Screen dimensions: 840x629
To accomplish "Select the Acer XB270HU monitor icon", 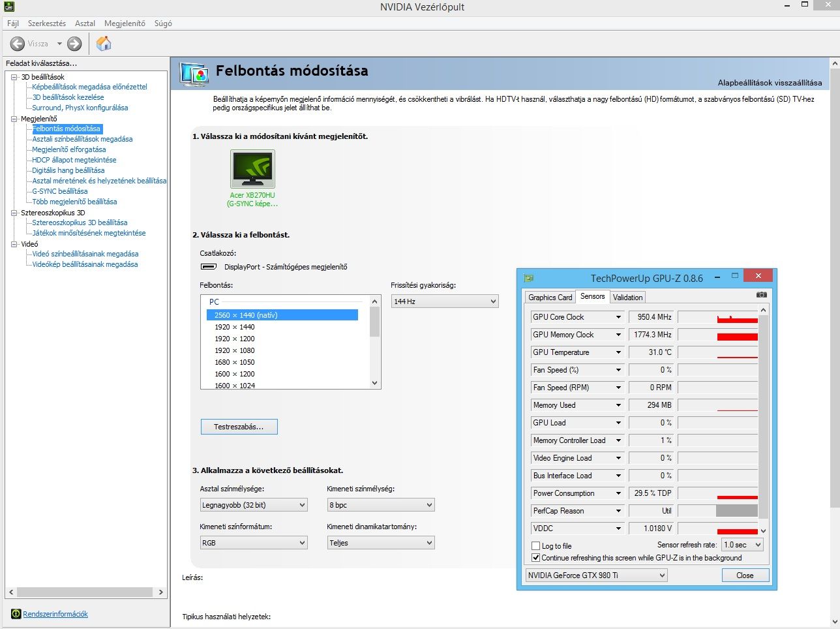I will click(252, 169).
